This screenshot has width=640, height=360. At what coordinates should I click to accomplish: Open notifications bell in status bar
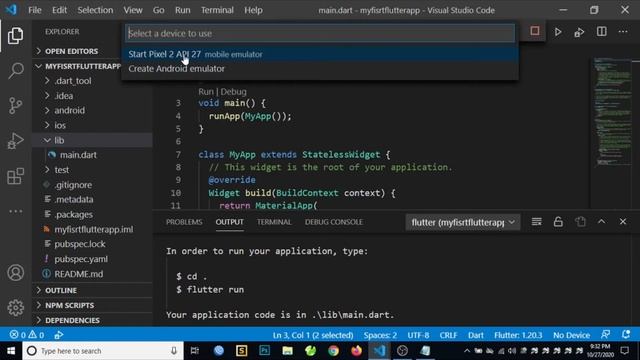[x=626, y=335]
